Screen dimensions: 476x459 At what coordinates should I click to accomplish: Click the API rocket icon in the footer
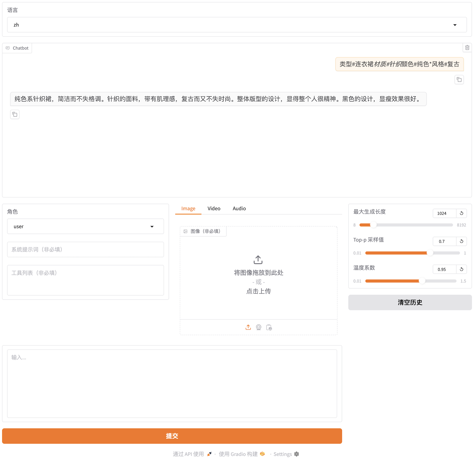pos(209,454)
